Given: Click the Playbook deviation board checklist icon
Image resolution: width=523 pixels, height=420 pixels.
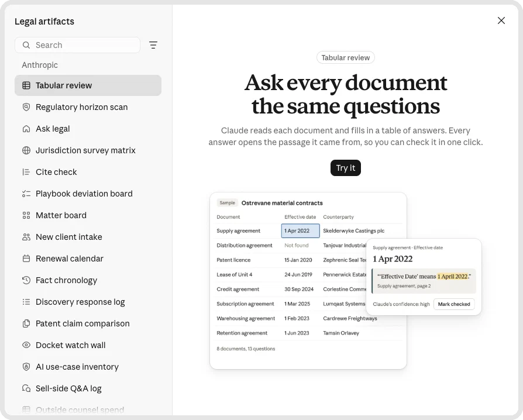Looking at the screenshot, I should tap(26, 194).
